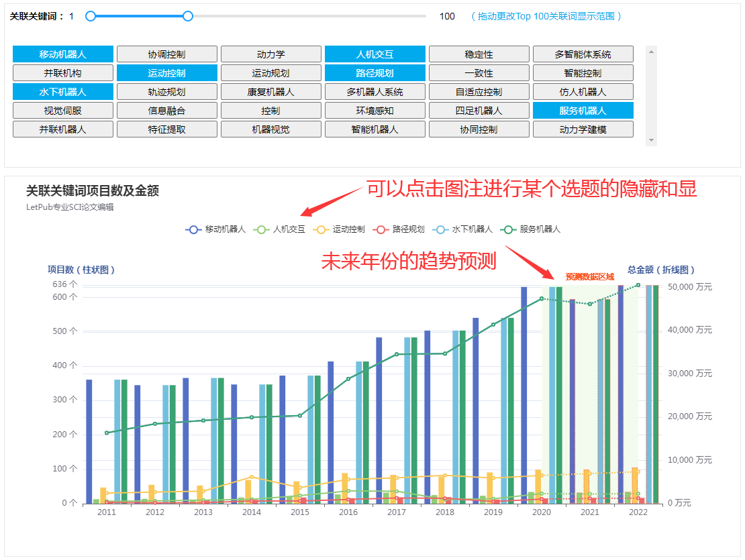Enable the 稳定性 keyword
Image resolution: width=745 pixels, height=560 pixels.
tap(479, 54)
